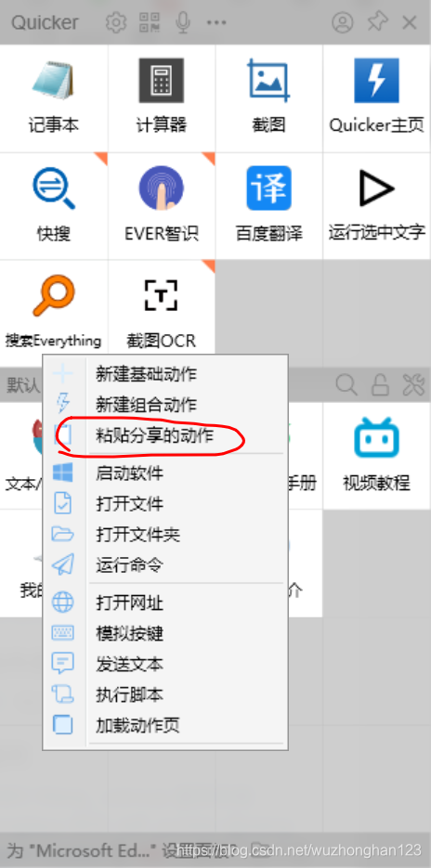431x868 pixels.
Task: Toggle the pin window icon
Action: (x=378, y=22)
